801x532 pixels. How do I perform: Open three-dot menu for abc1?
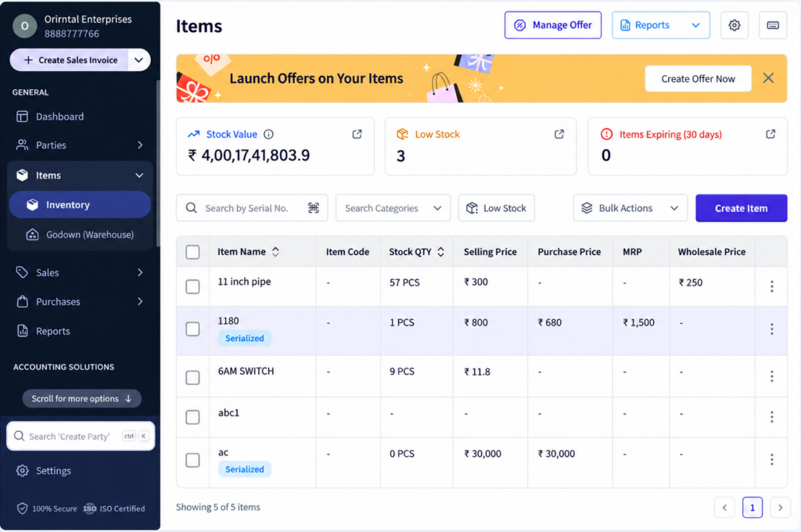[x=771, y=416]
